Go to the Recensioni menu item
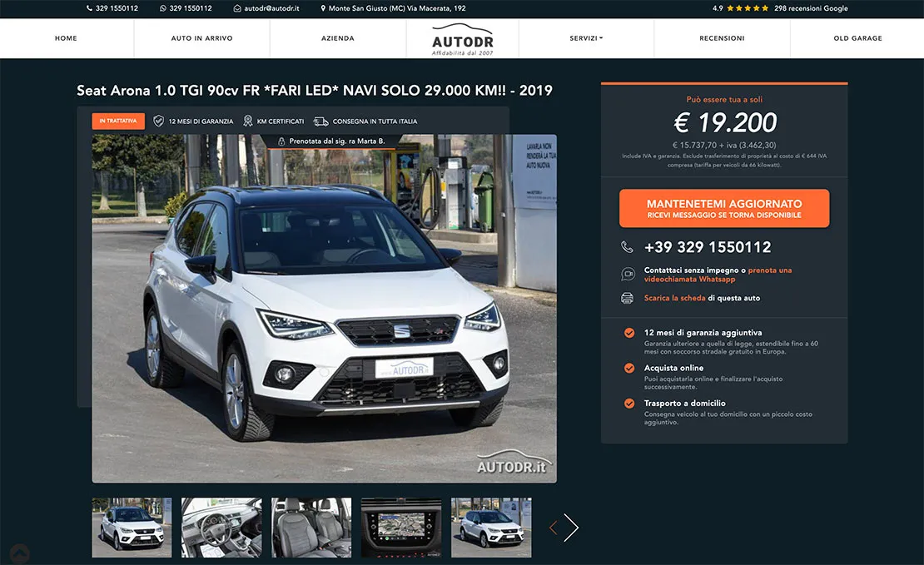Image resolution: width=924 pixels, height=565 pixels. coord(722,38)
